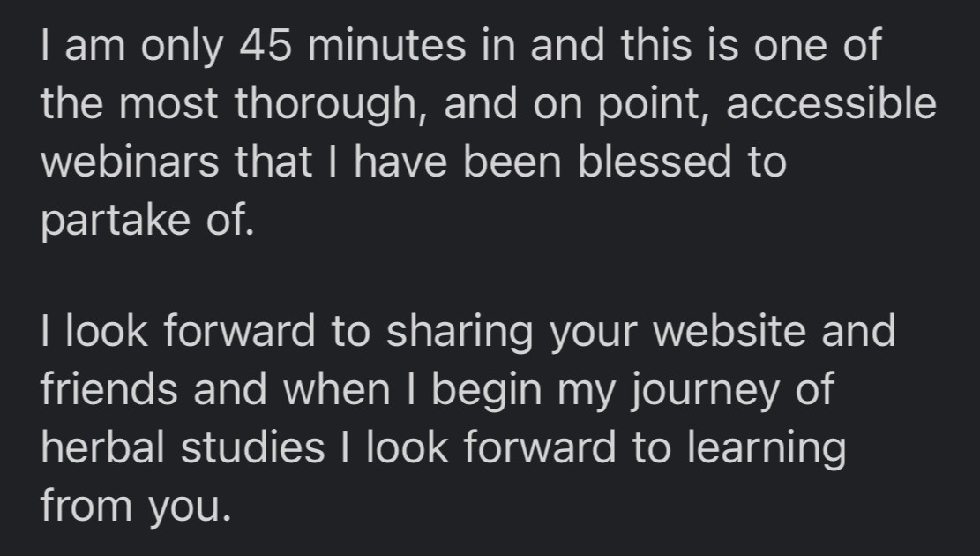This screenshot has width=980, height=556.
Task: Click the word "website" in the comment
Action: point(729,331)
